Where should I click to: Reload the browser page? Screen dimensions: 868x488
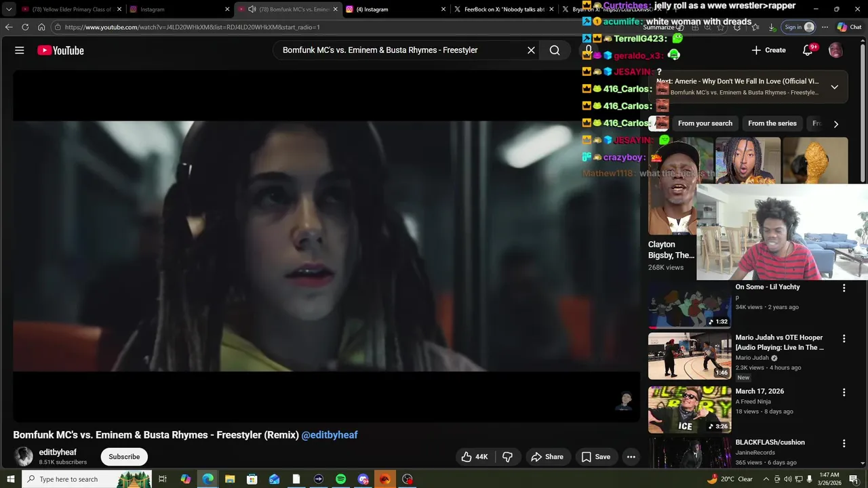pyautogui.click(x=25, y=27)
